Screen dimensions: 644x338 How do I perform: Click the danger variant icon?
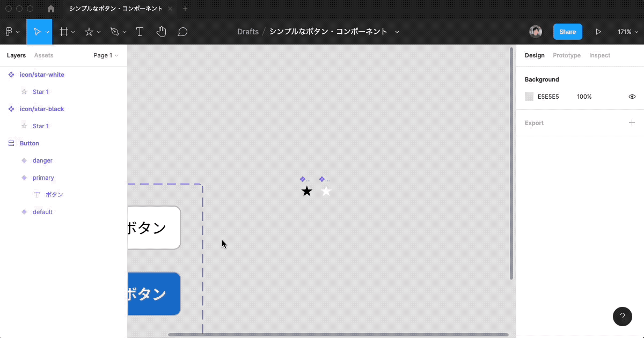pos(24,160)
